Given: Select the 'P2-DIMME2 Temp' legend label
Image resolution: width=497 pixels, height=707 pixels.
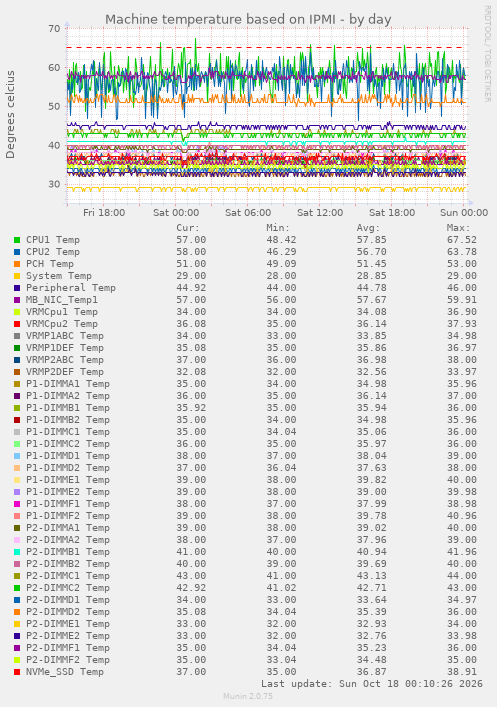Looking at the screenshot, I should coord(68,636).
